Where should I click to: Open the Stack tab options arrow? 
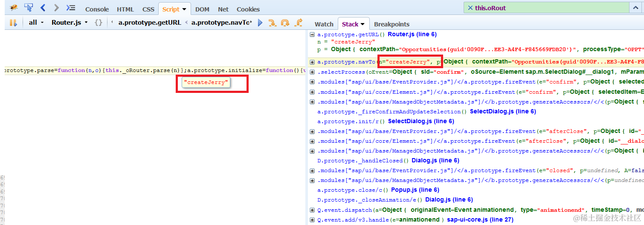[363, 24]
